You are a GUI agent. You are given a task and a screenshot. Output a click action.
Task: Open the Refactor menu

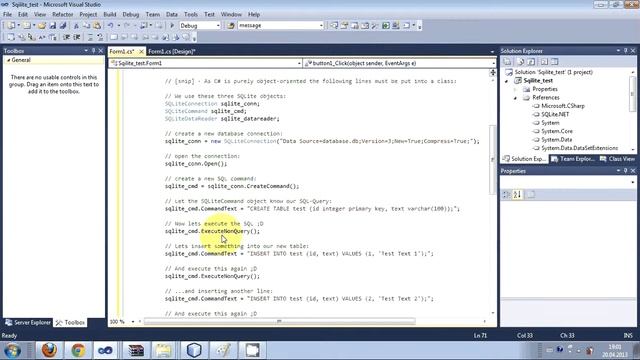coord(62,14)
